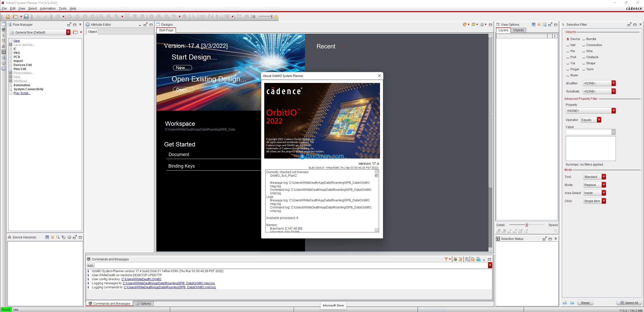Click the color palette icon in Designs header
This screenshot has width=644, height=312.
[465, 24]
